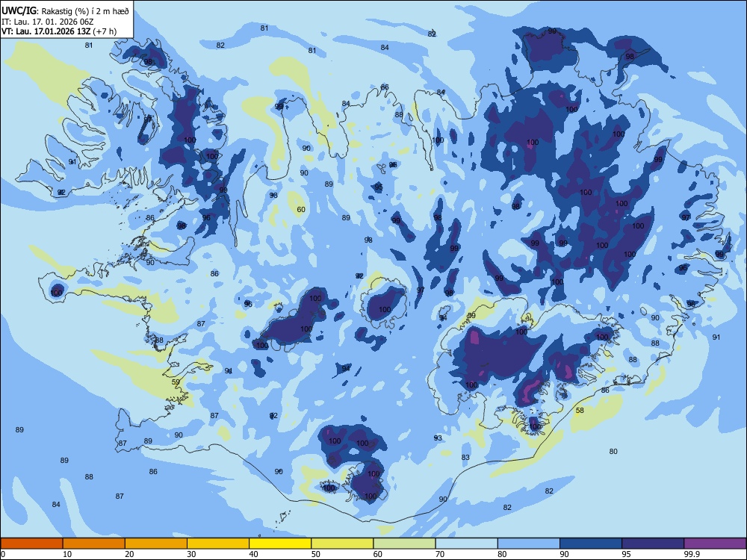The image size is (747, 560).
Task: Click the golden 30–40 legend swatch
Action: coord(218,544)
